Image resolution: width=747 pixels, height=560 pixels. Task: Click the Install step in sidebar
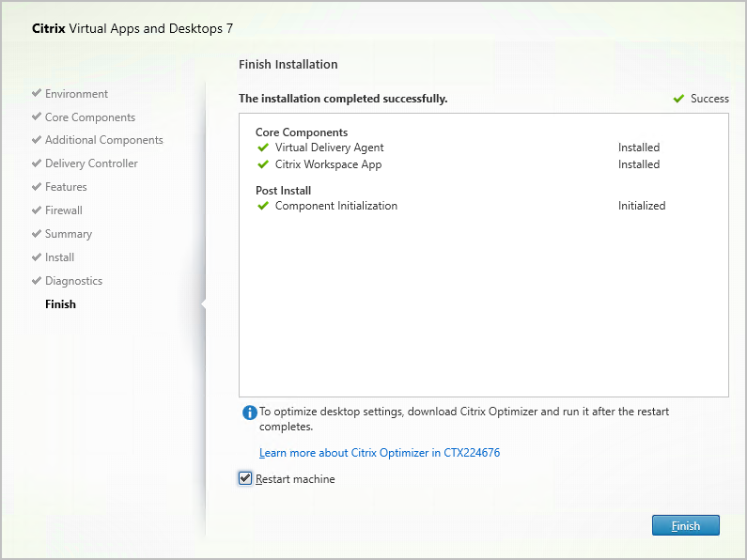click(59, 257)
